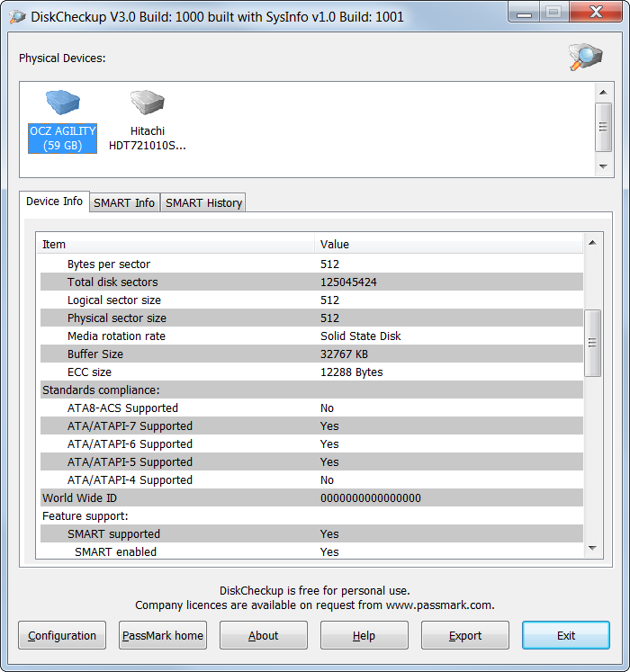Click the disk magnifier icon at top right

coord(585,57)
